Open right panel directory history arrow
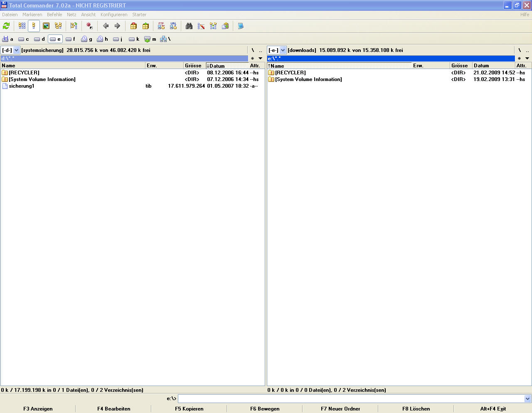This screenshot has height=413, width=532. 527,59
